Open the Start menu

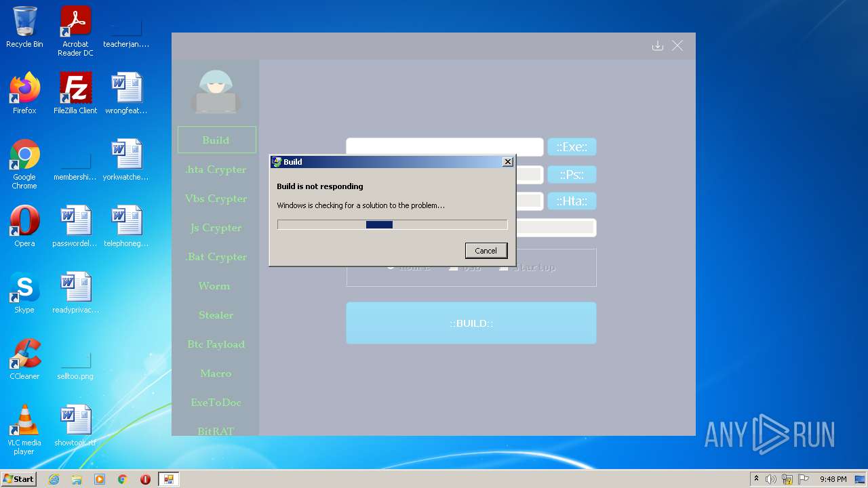(x=19, y=479)
